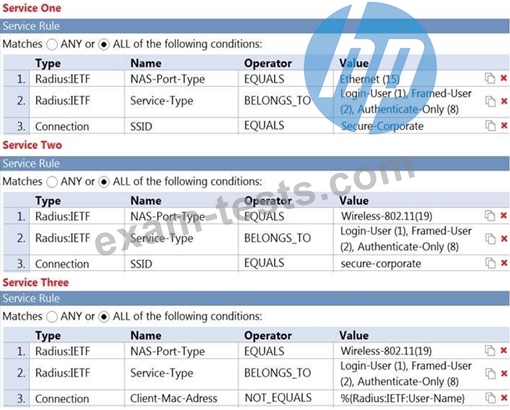This screenshot has width=510, height=410.
Task: Copy the NAS-Port-Type row in Service One
Action: [490, 78]
